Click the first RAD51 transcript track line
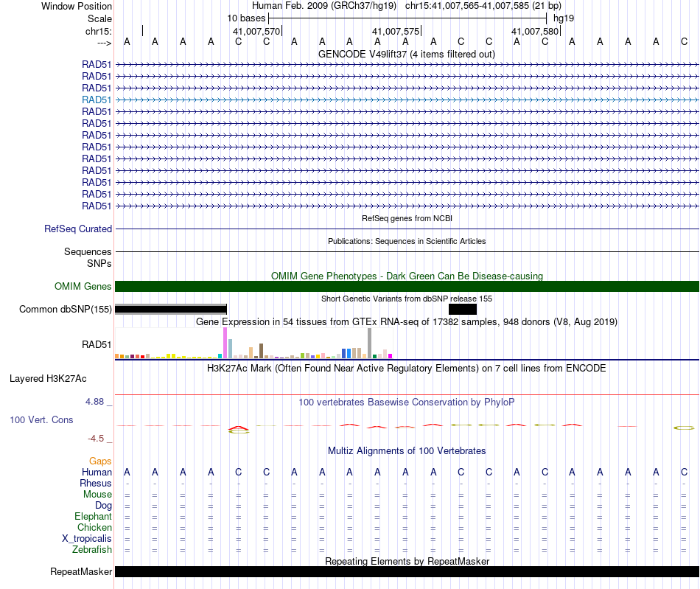 [407, 65]
